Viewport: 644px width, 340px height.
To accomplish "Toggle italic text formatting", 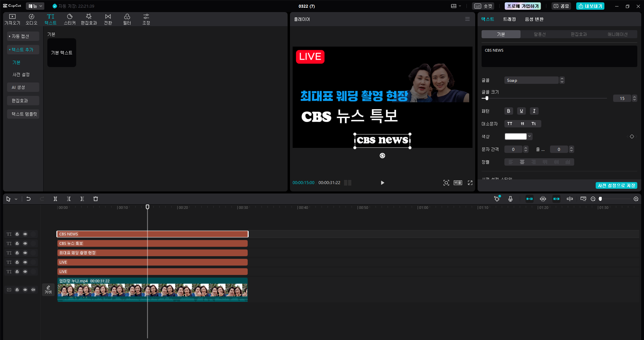I will 534,111.
